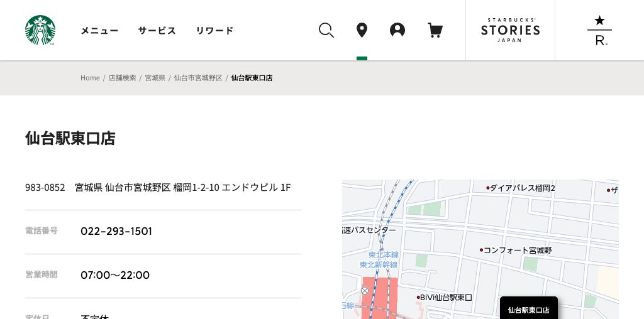Screen dimensions: 644x319
Task: Go to 宮城県 breadcrumb
Action: (155, 78)
